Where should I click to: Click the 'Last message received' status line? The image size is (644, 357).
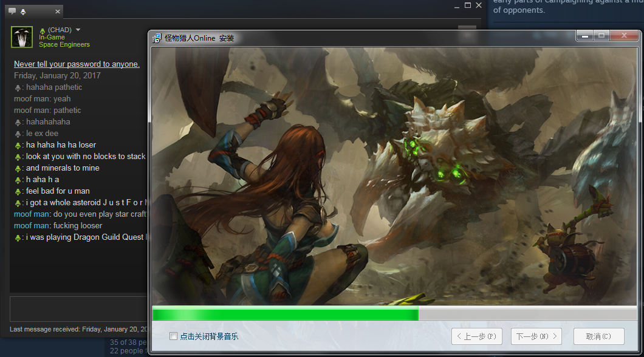point(78,329)
